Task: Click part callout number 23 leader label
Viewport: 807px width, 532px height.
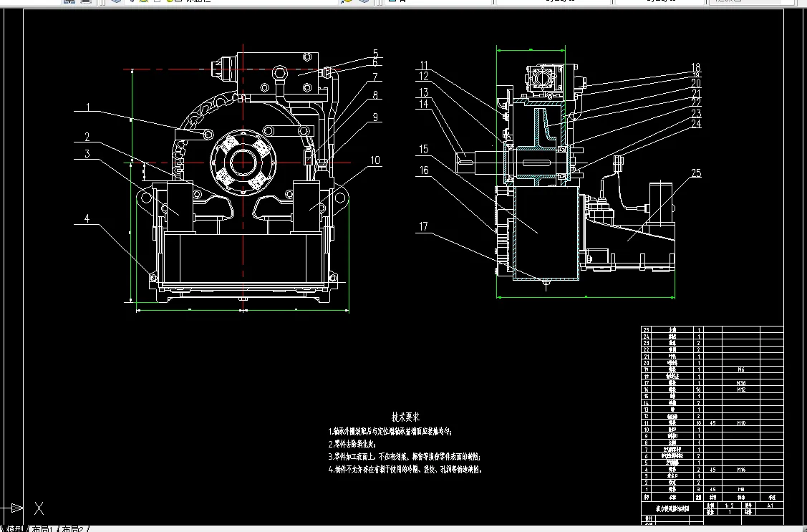Action: point(696,114)
